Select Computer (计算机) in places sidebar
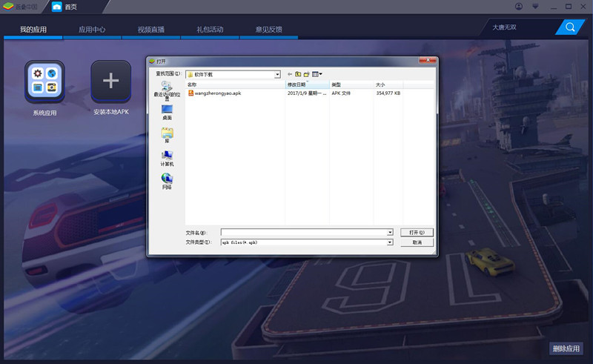 [167, 158]
